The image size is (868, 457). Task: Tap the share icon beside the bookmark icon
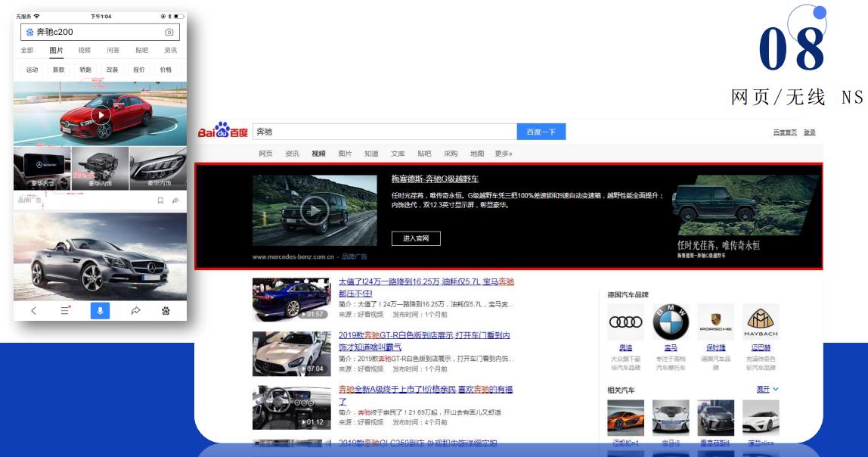point(175,201)
